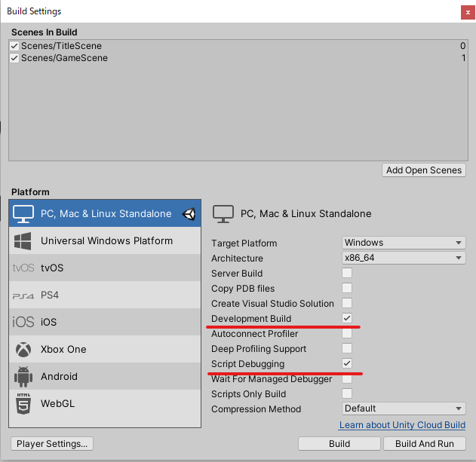
Task: Uncheck the Scenes/GameScene checkbox
Action: tap(14, 58)
